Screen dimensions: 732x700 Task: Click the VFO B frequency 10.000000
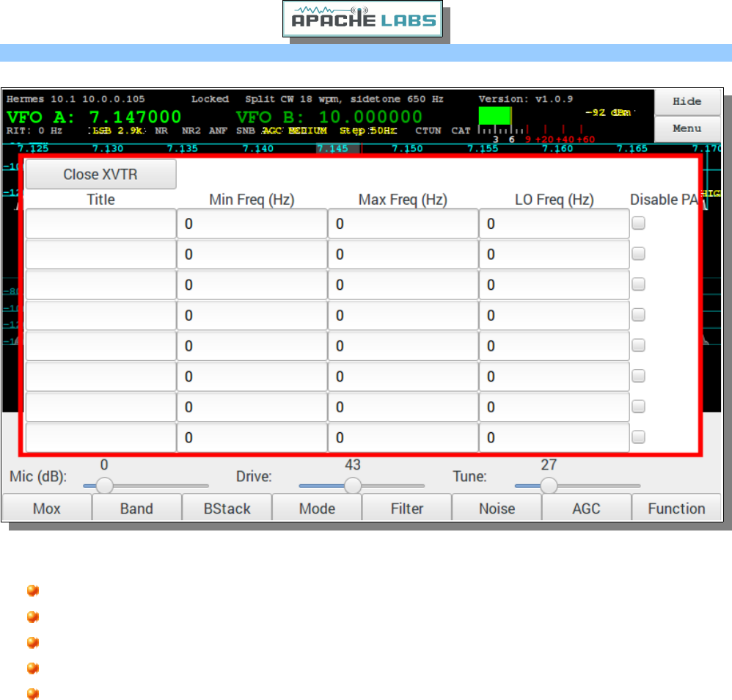[370, 117]
